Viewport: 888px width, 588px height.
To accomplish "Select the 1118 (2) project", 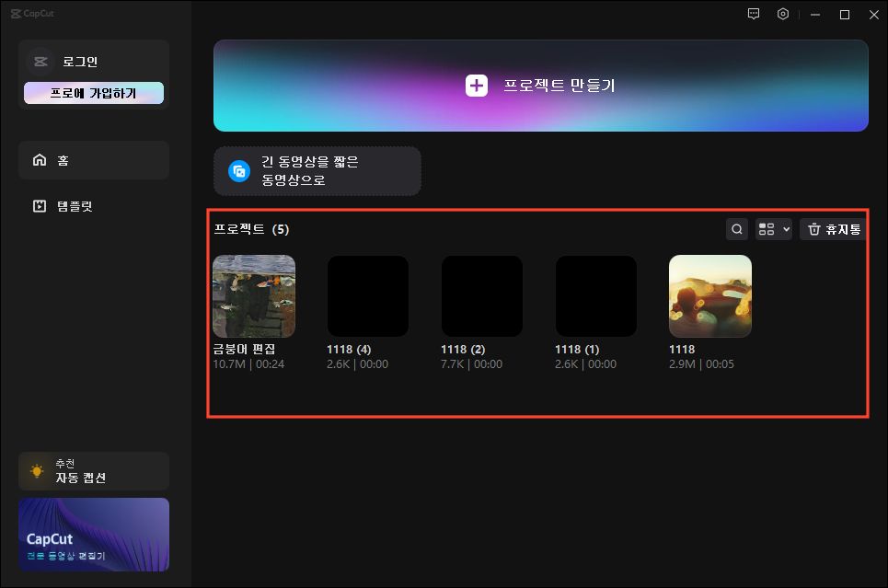I will (481, 295).
